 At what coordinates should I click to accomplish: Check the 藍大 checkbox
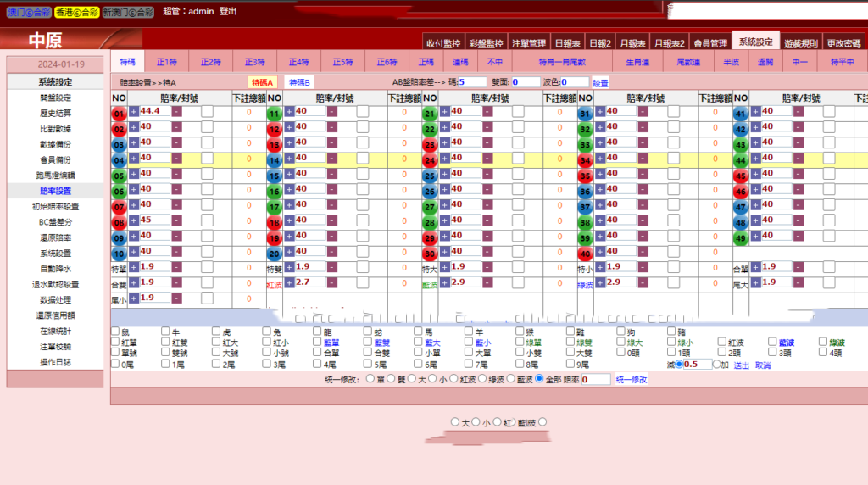point(418,342)
